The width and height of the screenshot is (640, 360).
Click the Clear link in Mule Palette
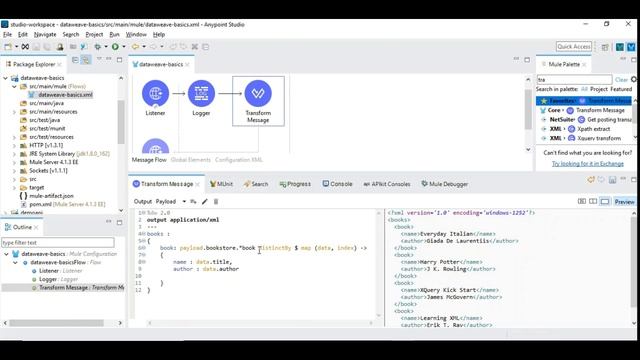[x=621, y=80]
